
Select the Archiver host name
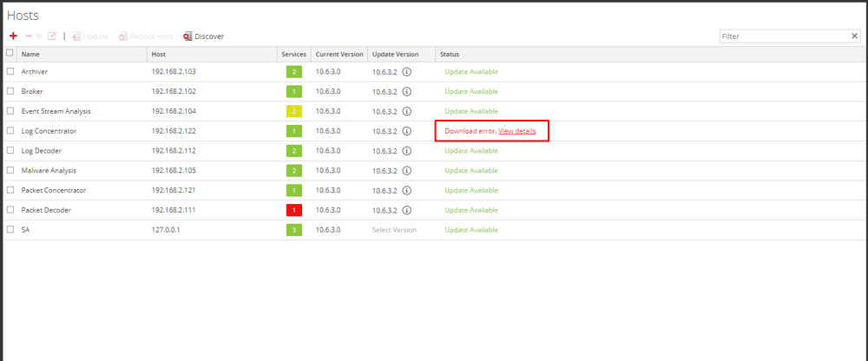35,71
